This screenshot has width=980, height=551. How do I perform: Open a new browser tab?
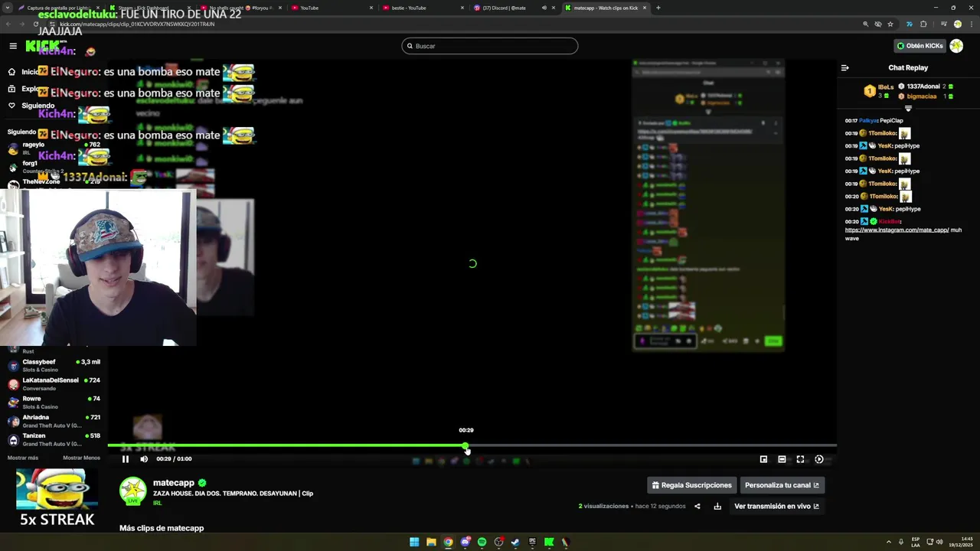click(658, 8)
